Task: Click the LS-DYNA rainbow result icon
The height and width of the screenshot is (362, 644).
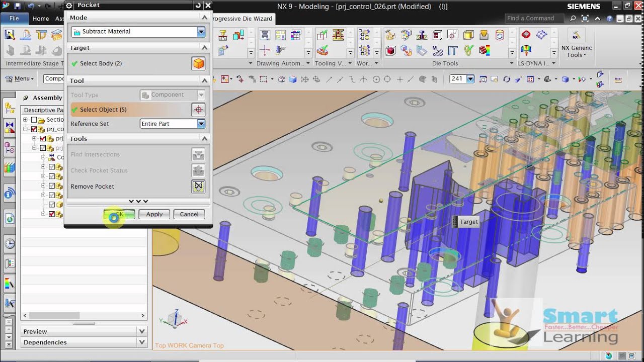Action: [526, 50]
